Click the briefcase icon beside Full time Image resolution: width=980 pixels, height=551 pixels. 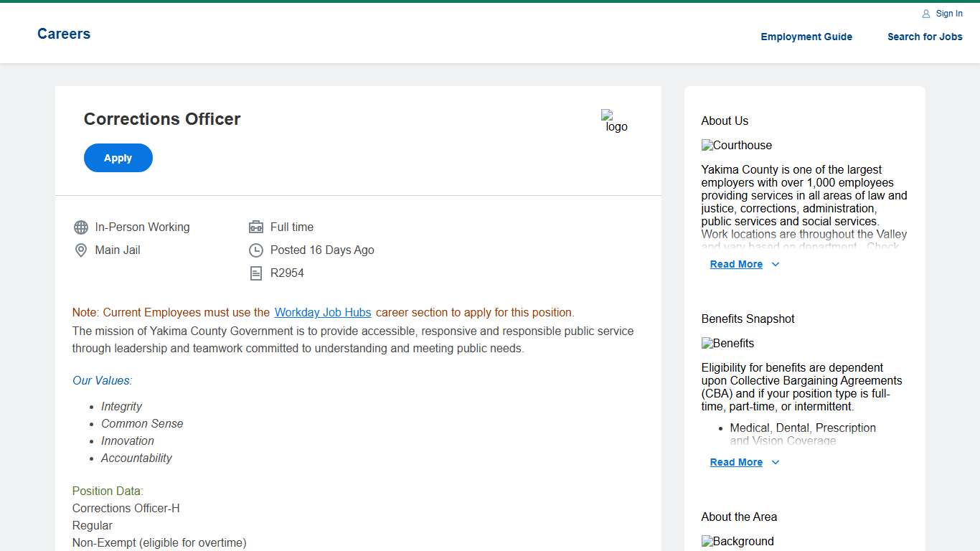(256, 227)
